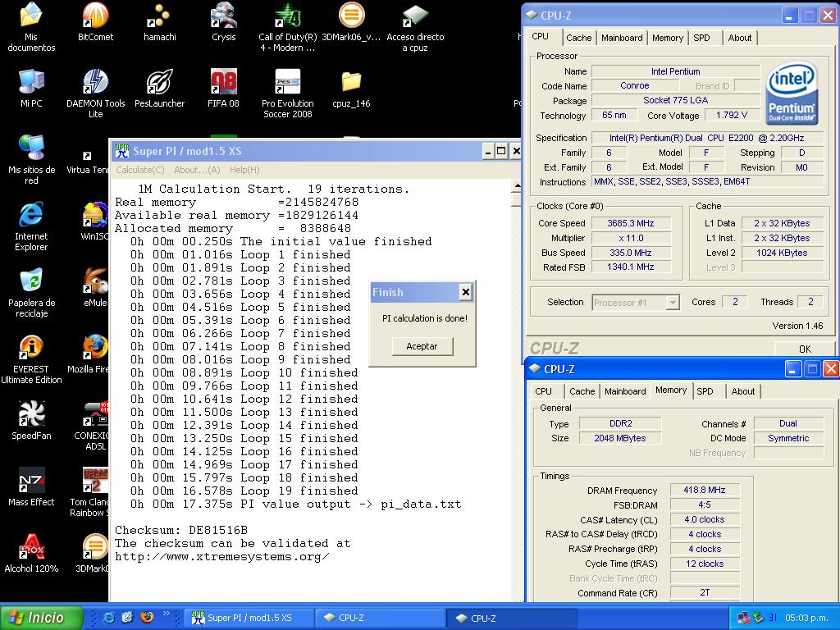The image size is (840, 630).
Task: Launch EVEREST Ultimate Edition
Action: 31,359
